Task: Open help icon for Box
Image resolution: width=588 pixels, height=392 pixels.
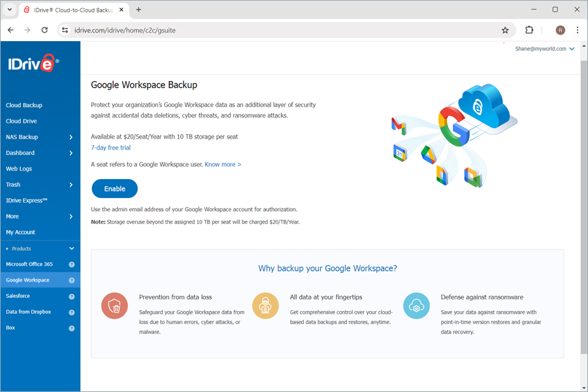Action: (72, 328)
